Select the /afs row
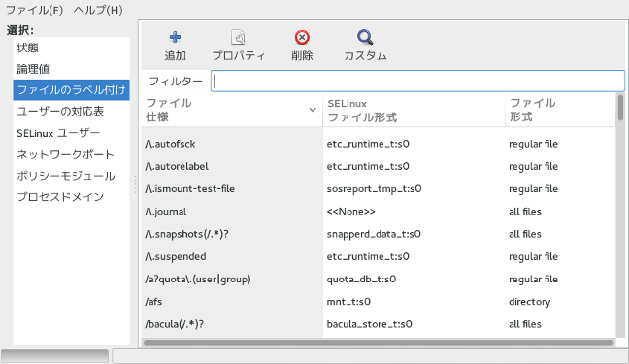This screenshot has height=364, width=629. [x=379, y=302]
